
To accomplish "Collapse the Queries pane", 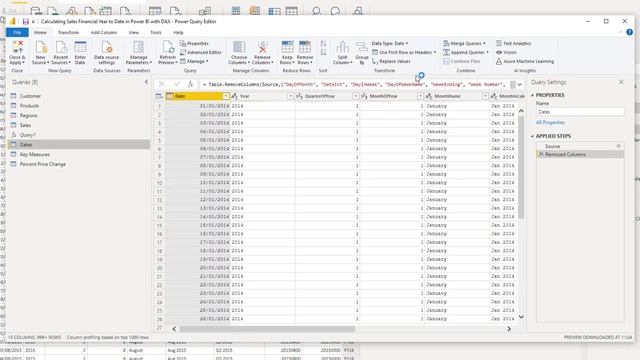I will pos(147,82).
